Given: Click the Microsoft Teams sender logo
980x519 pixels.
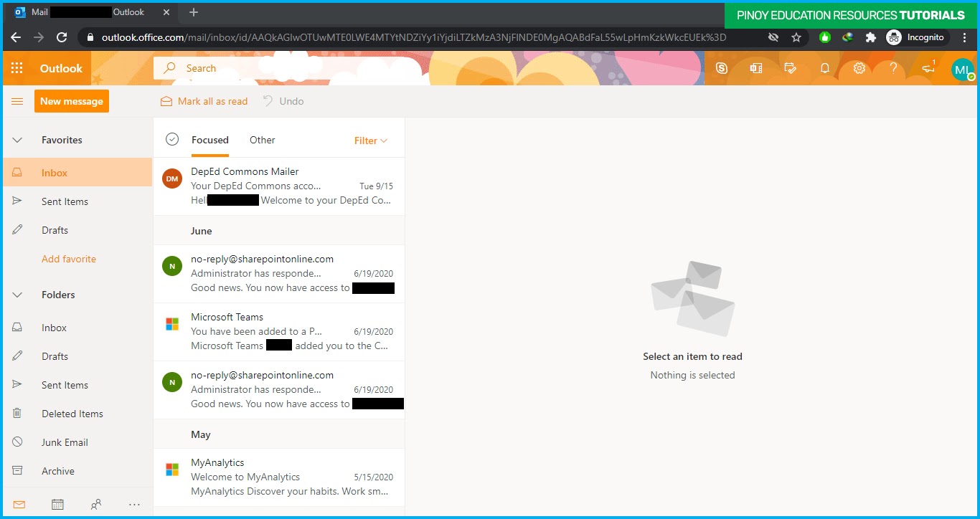Looking at the screenshot, I should coord(172,324).
